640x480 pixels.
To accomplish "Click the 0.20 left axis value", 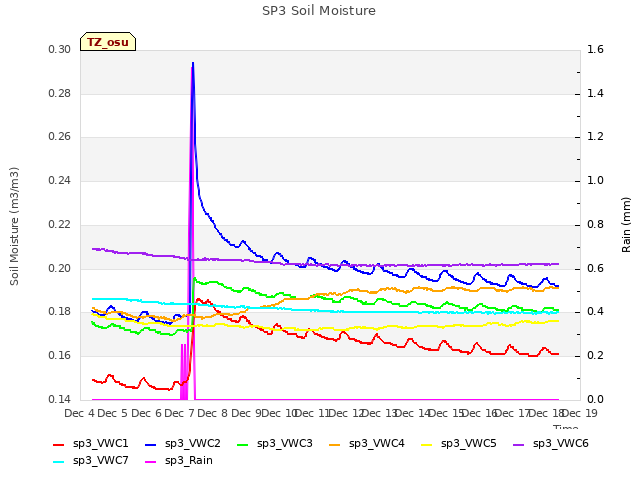I will tap(60, 269).
